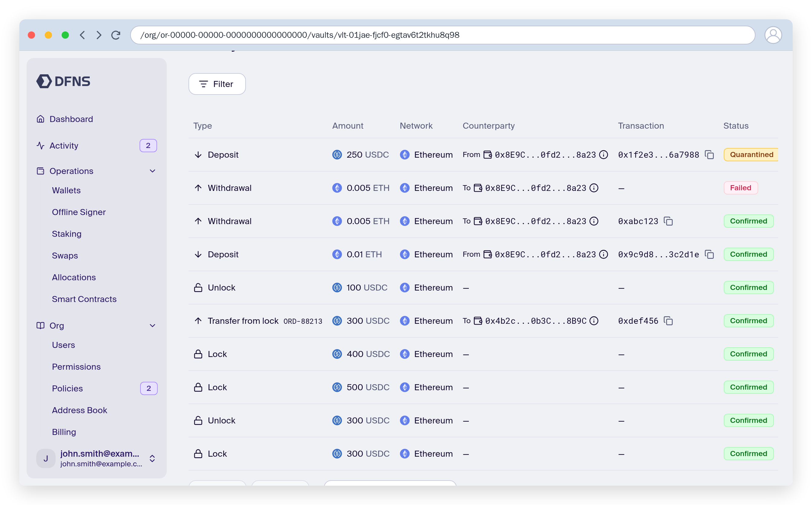The width and height of the screenshot is (812, 505).
Task: Click the Counterparty column header
Action: [488, 126]
